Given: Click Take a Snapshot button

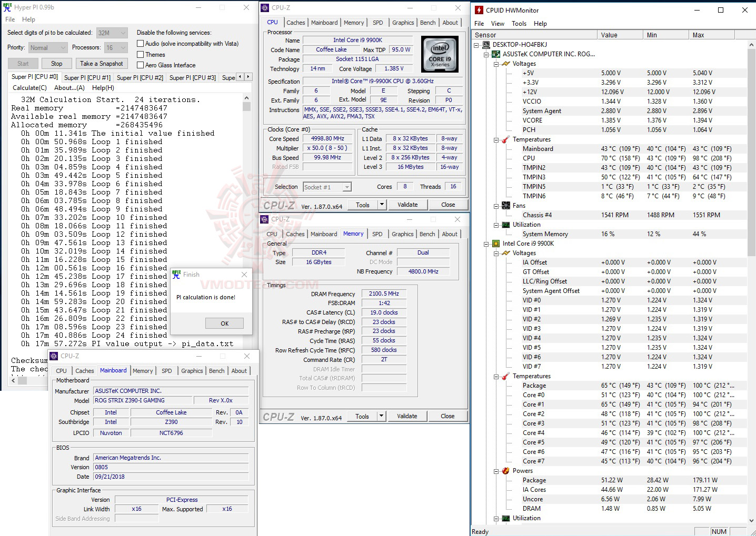Looking at the screenshot, I should click(102, 64).
